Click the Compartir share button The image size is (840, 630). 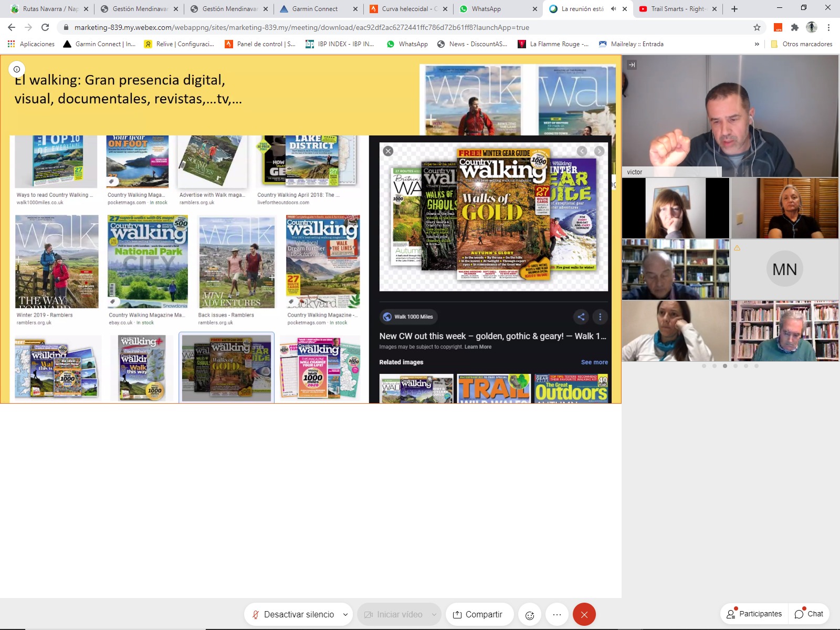[x=478, y=615]
